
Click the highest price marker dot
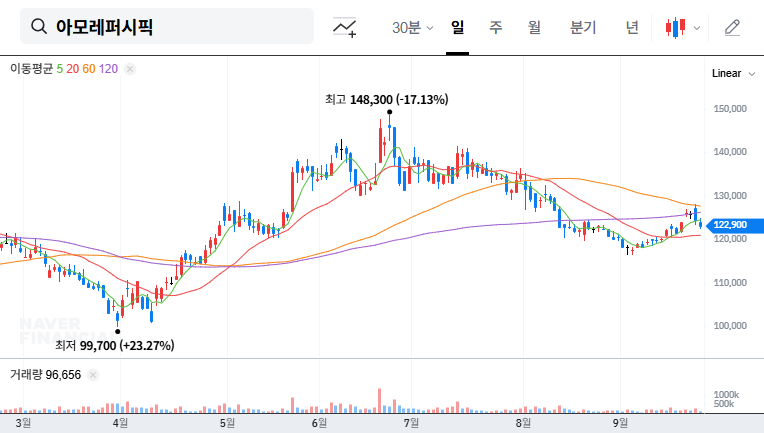[x=389, y=112]
